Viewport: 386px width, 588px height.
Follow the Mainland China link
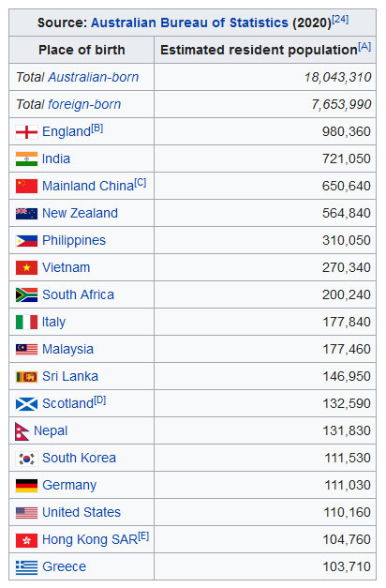click(88, 186)
